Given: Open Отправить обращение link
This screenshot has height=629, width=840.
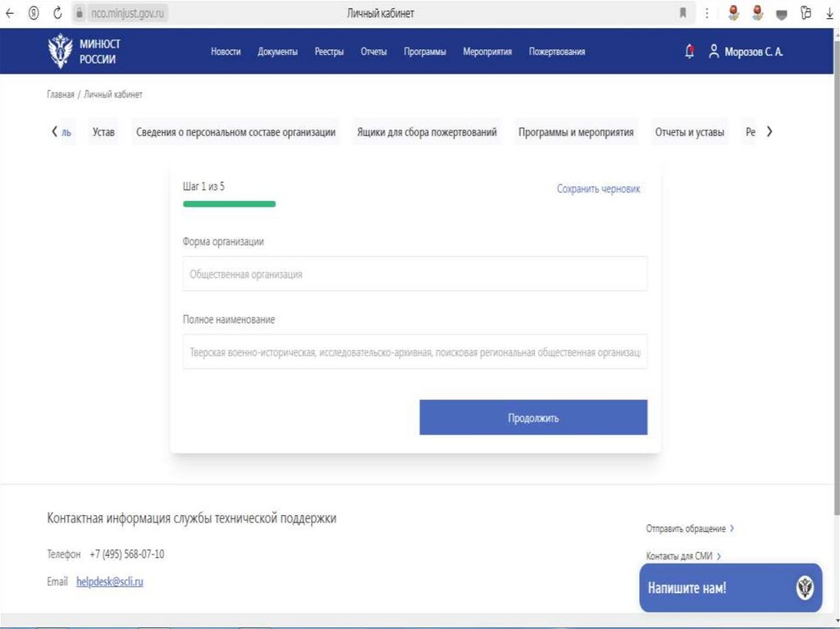Looking at the screenshot, I should (x=690, y=528).
